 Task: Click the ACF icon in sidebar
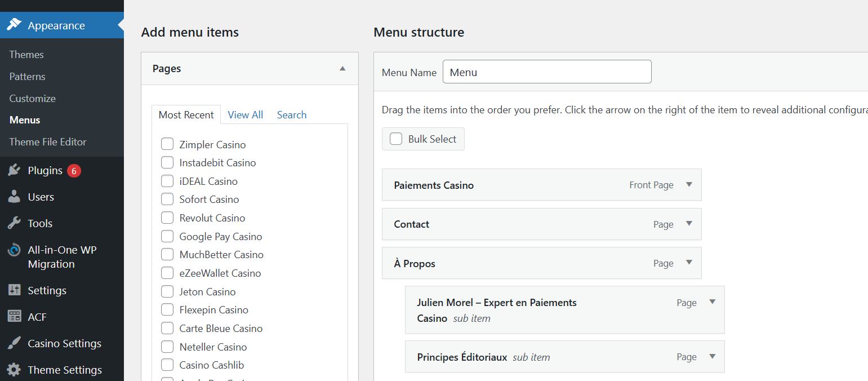click(14, 317)
